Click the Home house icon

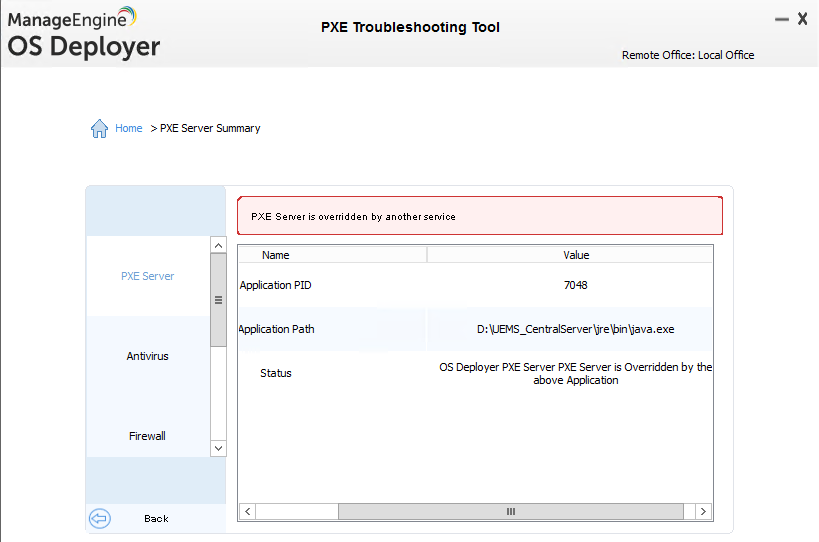point(99,128)
